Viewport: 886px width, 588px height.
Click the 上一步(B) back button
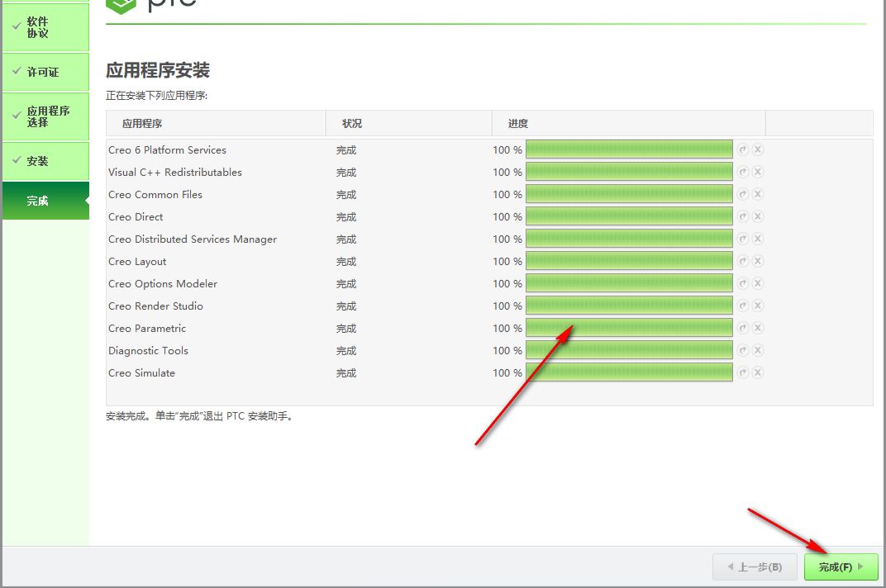point(755,567)
